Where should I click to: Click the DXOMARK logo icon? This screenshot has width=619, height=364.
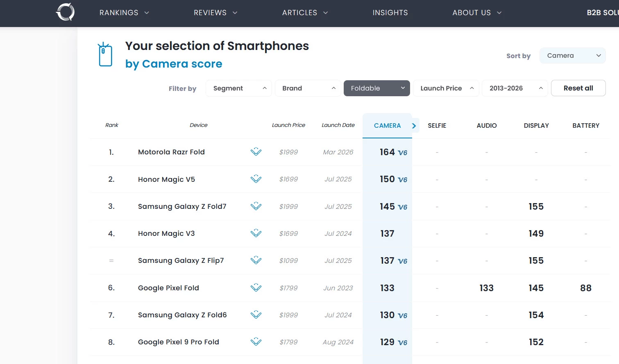point(66,12)
